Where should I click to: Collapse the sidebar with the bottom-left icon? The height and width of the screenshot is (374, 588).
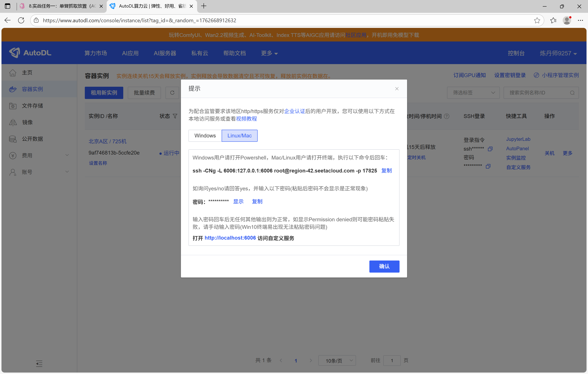pos(39,363)
